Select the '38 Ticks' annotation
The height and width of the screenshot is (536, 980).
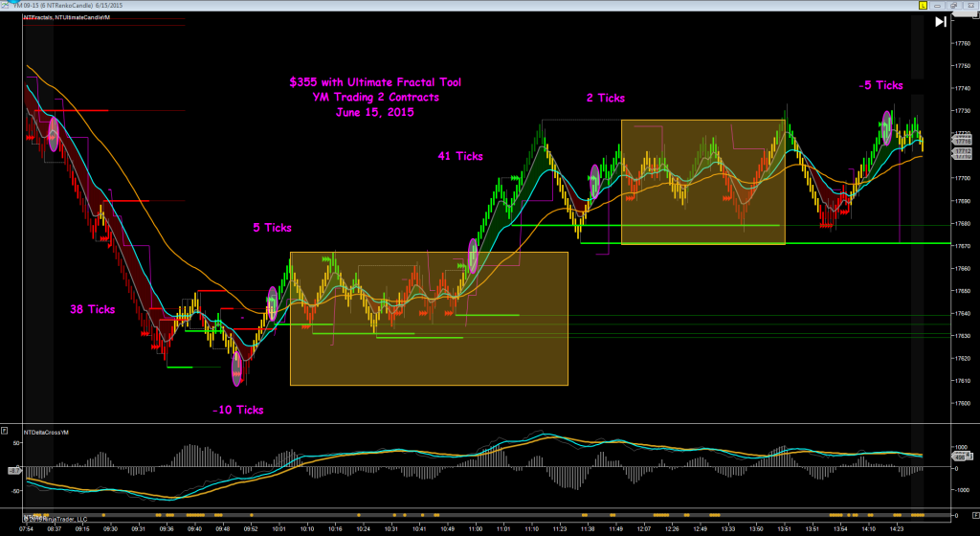93,309
